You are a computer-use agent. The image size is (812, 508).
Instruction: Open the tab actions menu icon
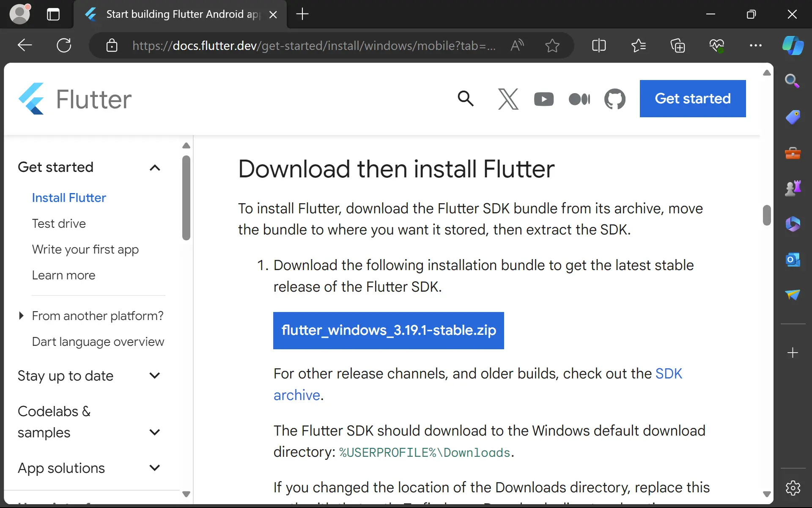53,14
